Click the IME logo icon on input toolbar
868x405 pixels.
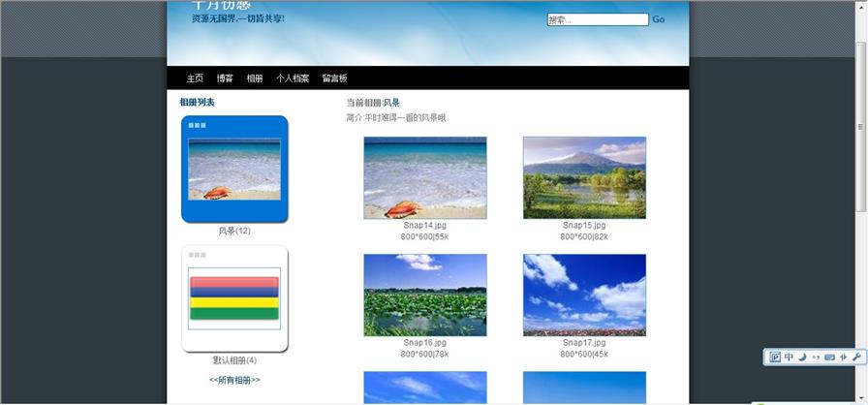pos(775,358)
